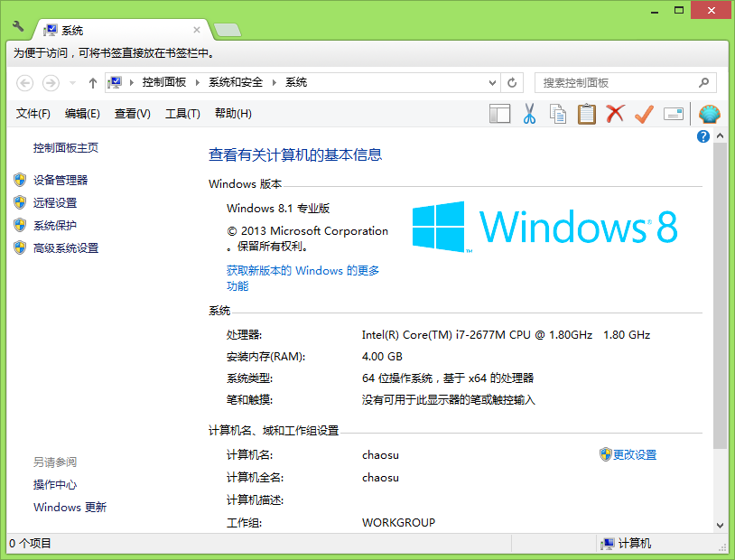This screenshot has width=735, height=560.
Task: Open the Classic Shell seashell icon
Action: (x=709, y=114)
